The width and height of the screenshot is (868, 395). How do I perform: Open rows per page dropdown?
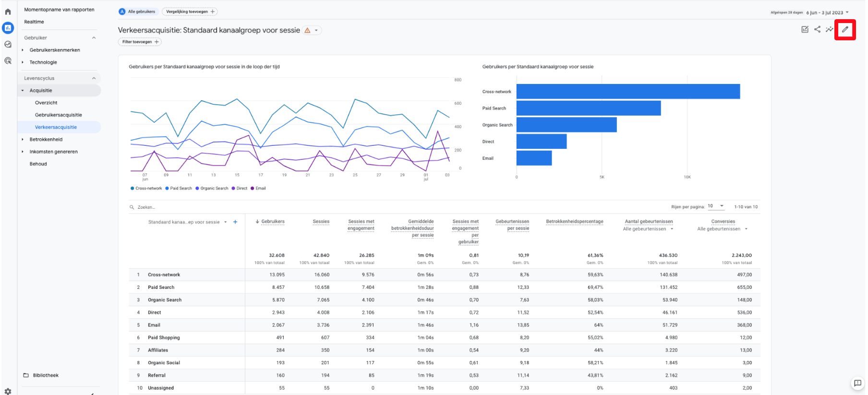715,206
